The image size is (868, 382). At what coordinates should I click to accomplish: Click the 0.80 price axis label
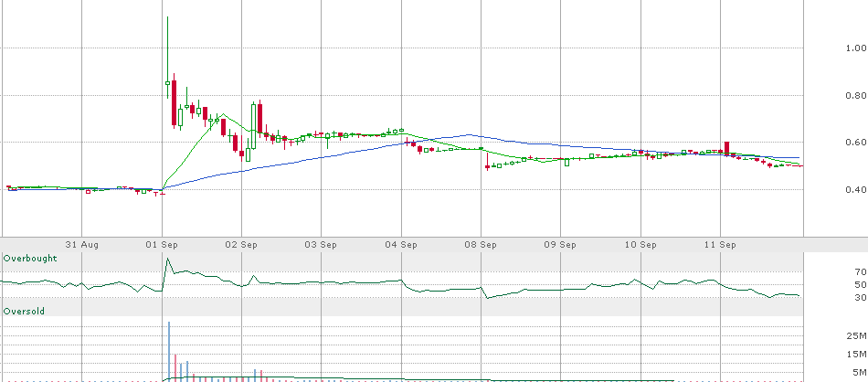point(856,96)
